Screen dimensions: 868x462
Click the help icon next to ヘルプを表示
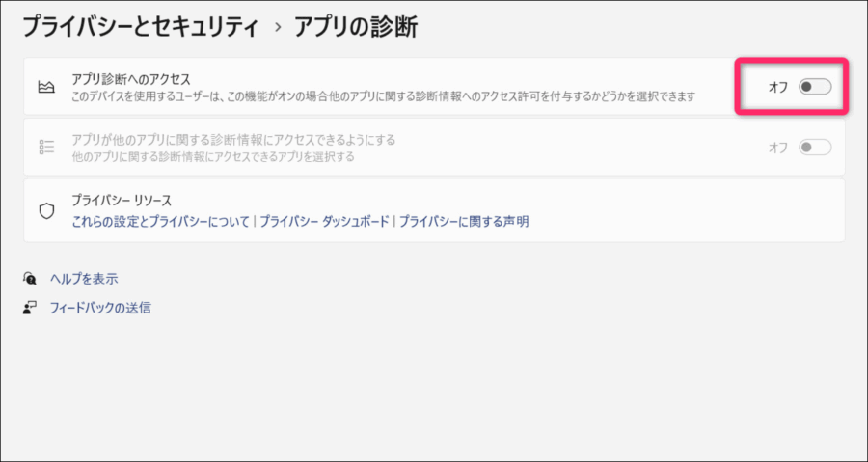[30, 279]
